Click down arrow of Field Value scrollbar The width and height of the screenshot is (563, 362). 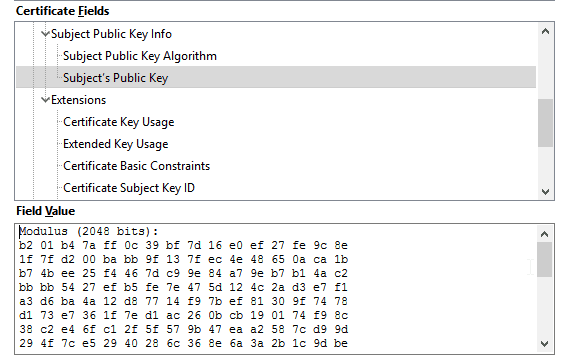coord(544,344)
